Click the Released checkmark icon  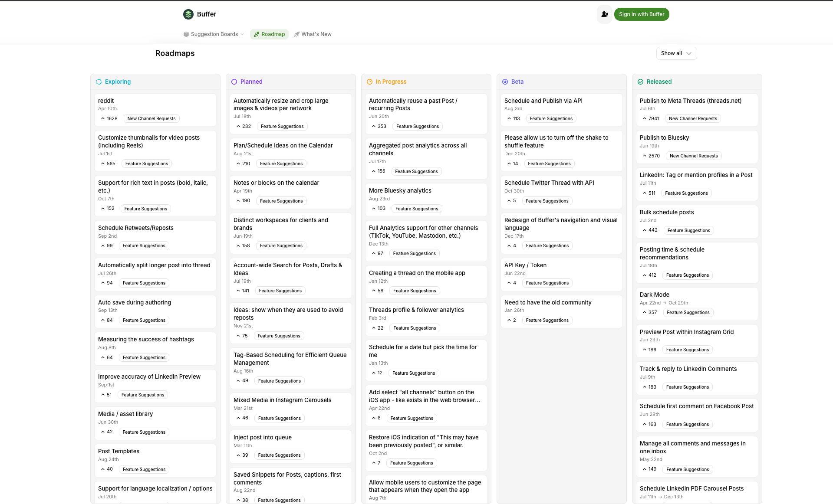point(640,82)
